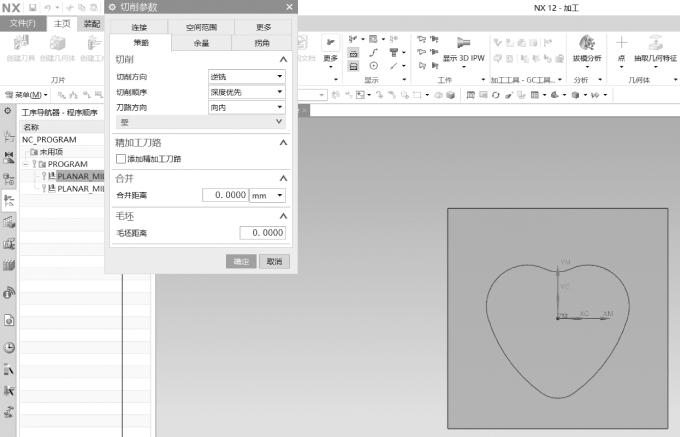The width and height of the screenshot is (680, 437).
Task: Open the History clock icon in sidebar
Action: coord(9,347)
